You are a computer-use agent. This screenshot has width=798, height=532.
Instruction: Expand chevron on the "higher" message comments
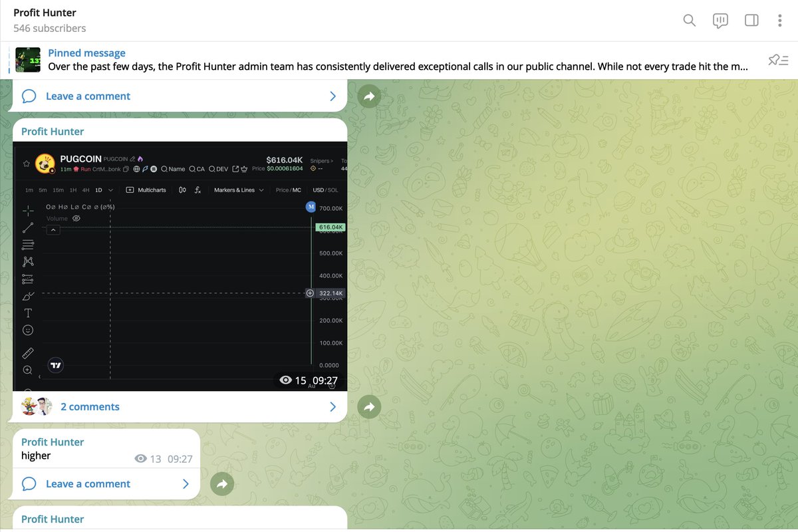pyautogui.click(x=186, y=484)
